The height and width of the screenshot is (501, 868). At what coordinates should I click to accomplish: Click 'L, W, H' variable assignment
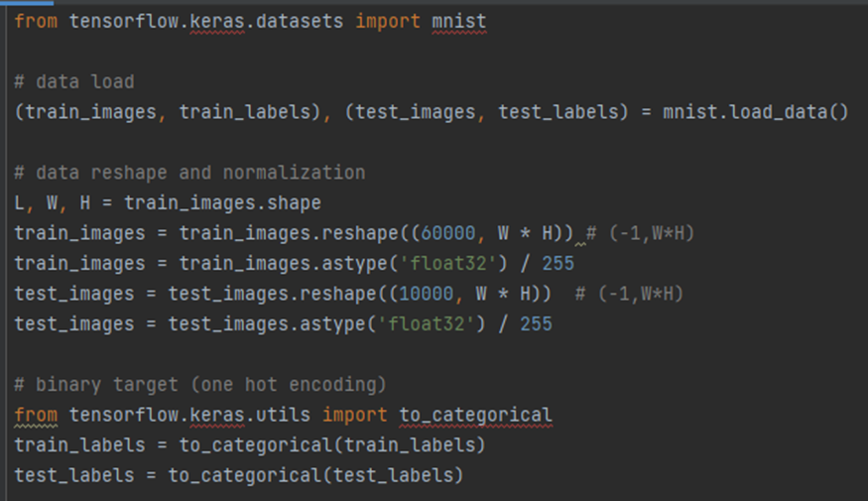(53, 203)
